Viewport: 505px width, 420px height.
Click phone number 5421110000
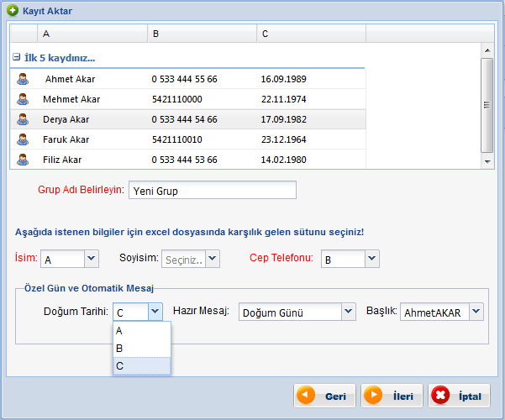pyautogui.click(x=177, y=99)
